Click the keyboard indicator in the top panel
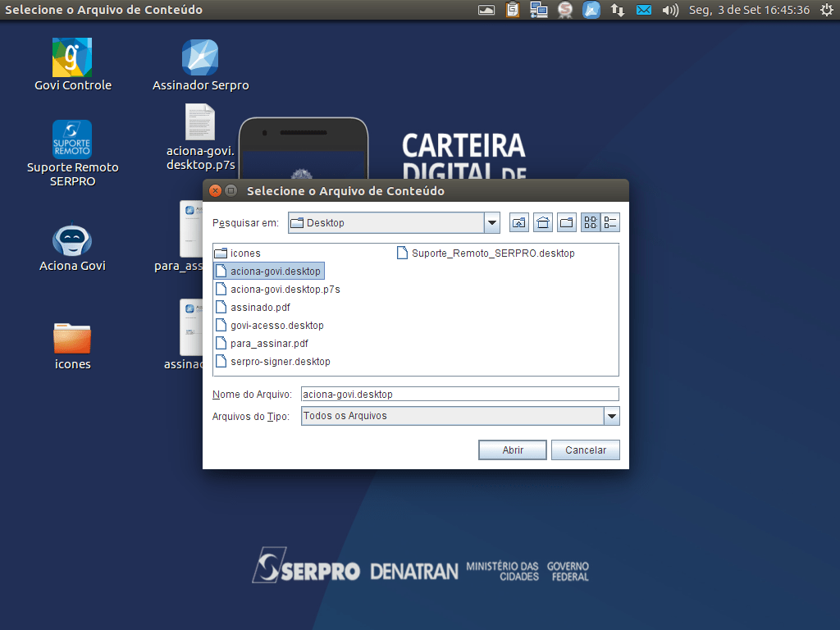This screenshot has width=840, height=630. point(486,10)
